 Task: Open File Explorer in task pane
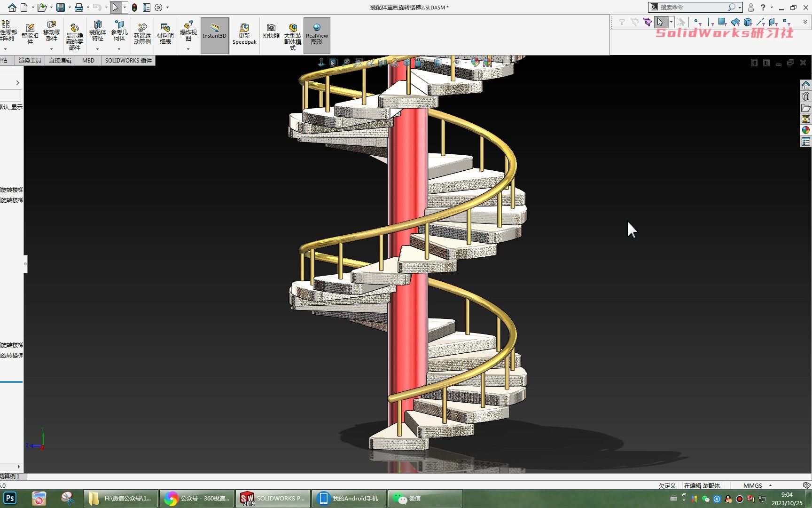click(x=806, y=108)
